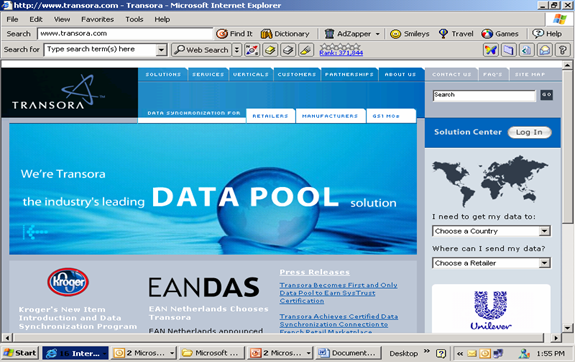The image size is (575, 362).
Task: Click the blue notebook toolbar icon
Action: [x=509, y=50]
